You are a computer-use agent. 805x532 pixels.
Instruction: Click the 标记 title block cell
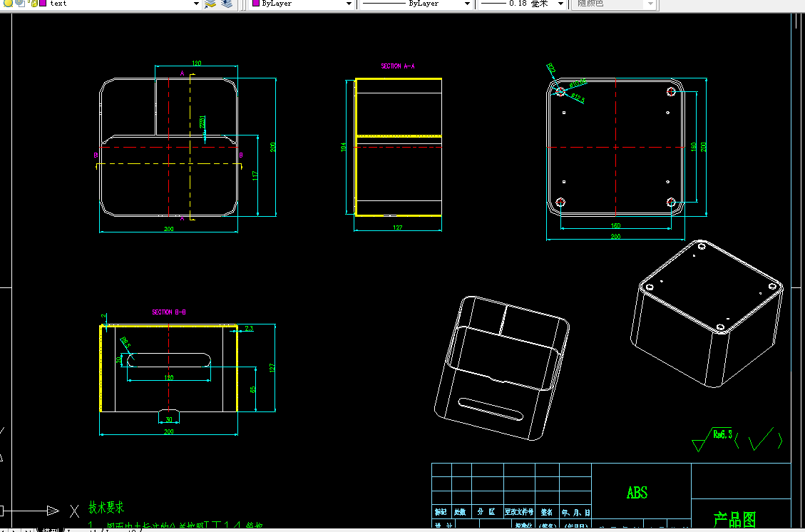441,512
